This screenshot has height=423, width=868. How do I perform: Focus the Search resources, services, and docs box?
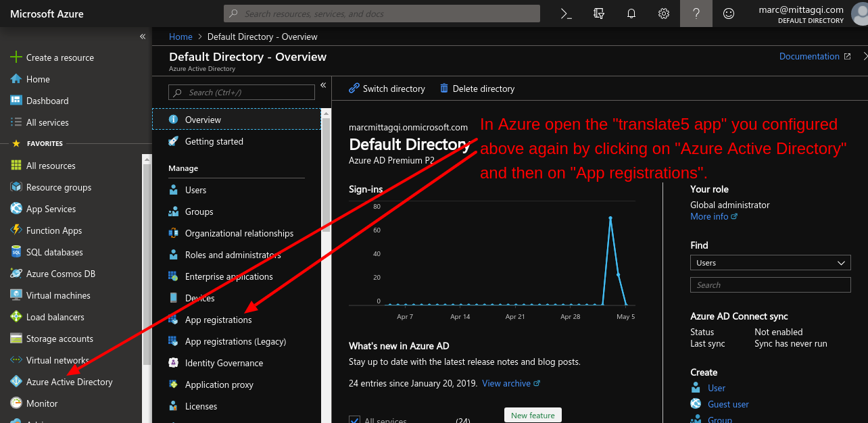coord(382,14)
